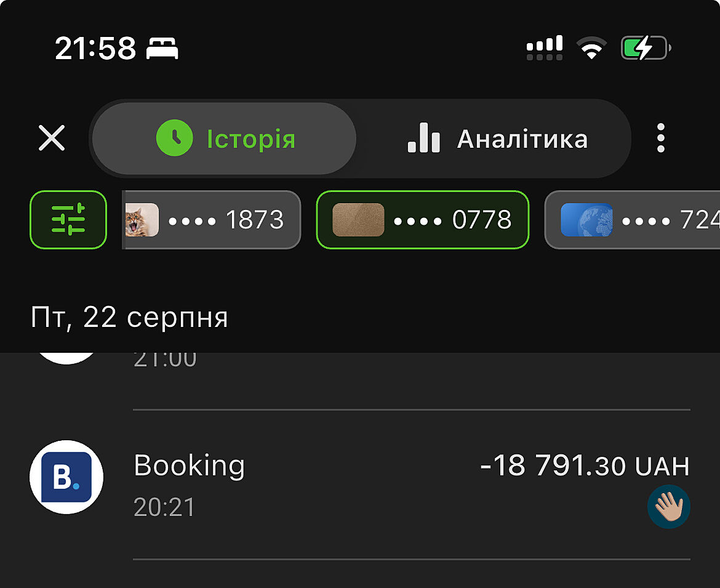Tap the battery charging indicator

tap(645, 48)
